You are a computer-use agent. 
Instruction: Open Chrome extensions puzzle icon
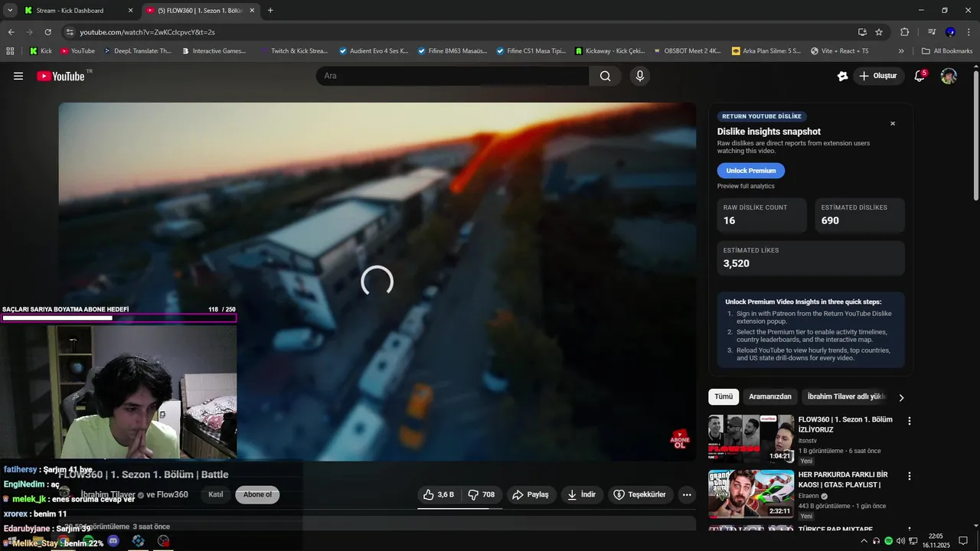904,32
